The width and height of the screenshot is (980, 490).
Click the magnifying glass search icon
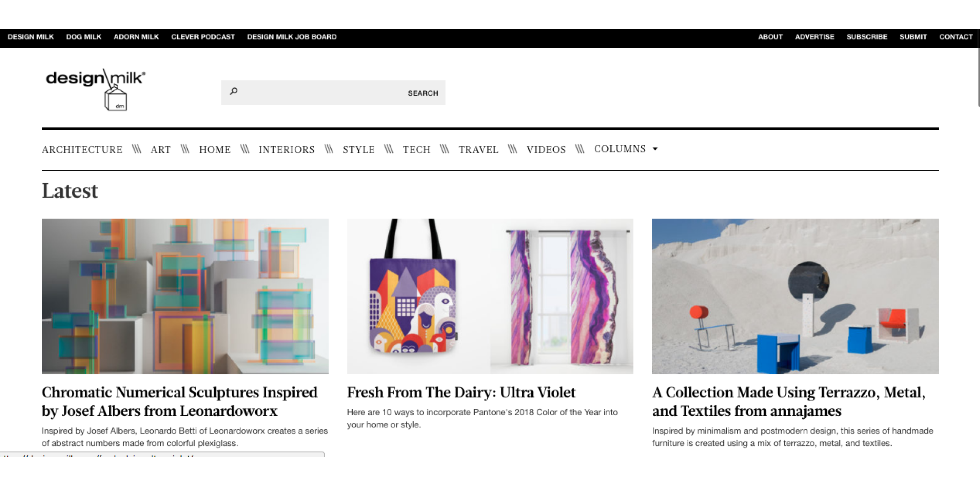tap(234, 91)
